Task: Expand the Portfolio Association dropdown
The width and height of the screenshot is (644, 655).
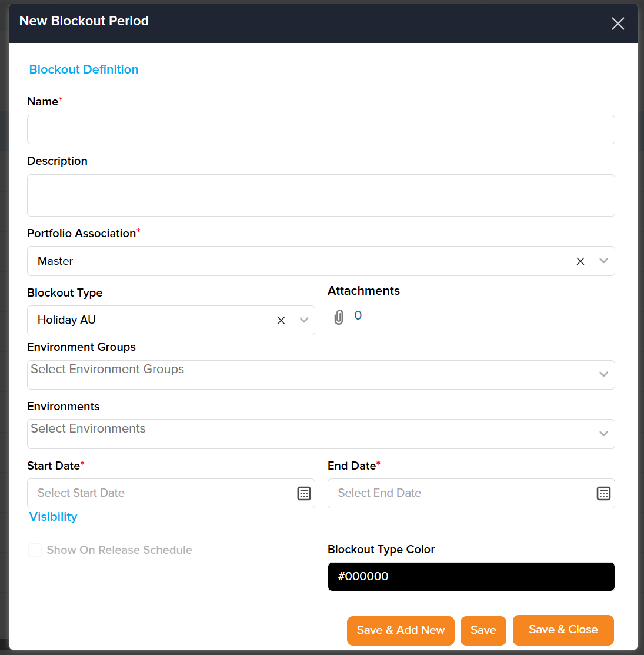Action: click(x=603, y=261)
